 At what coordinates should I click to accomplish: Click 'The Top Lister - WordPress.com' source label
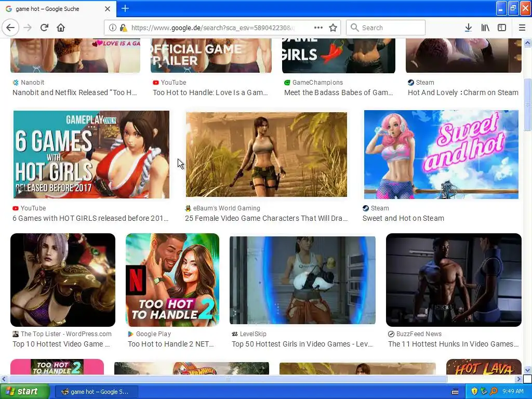[66, 334]
